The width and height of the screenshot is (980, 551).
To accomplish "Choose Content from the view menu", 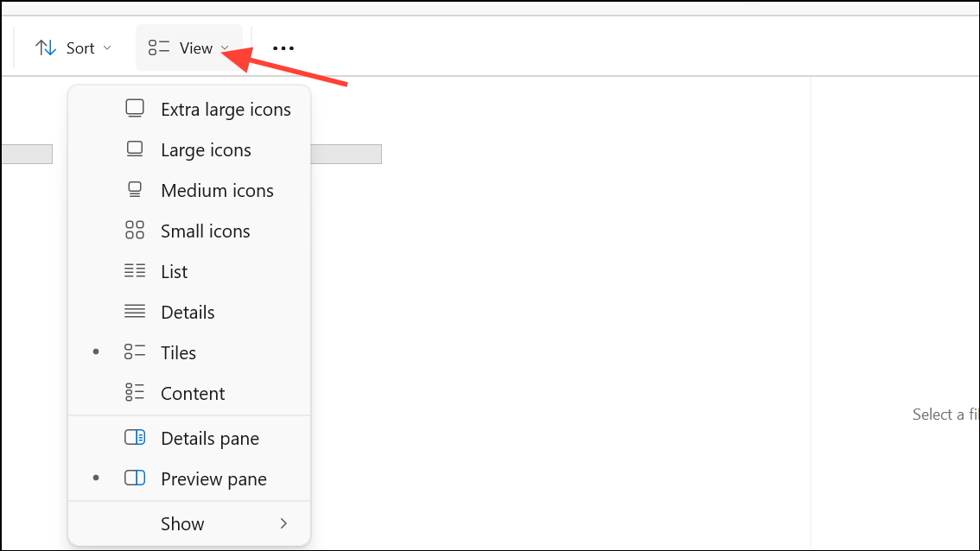I will pyautogui.click(x=188, y=393).
